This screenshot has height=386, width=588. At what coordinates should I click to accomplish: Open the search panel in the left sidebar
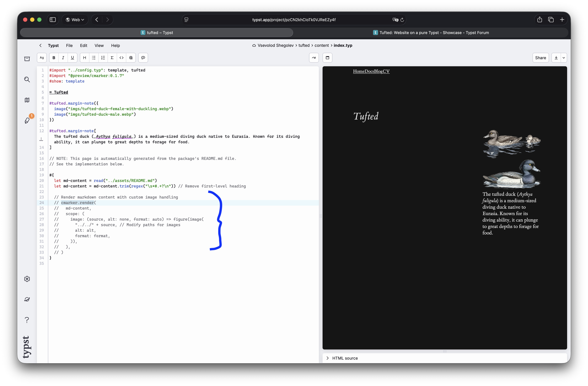(x=27, y=79)
